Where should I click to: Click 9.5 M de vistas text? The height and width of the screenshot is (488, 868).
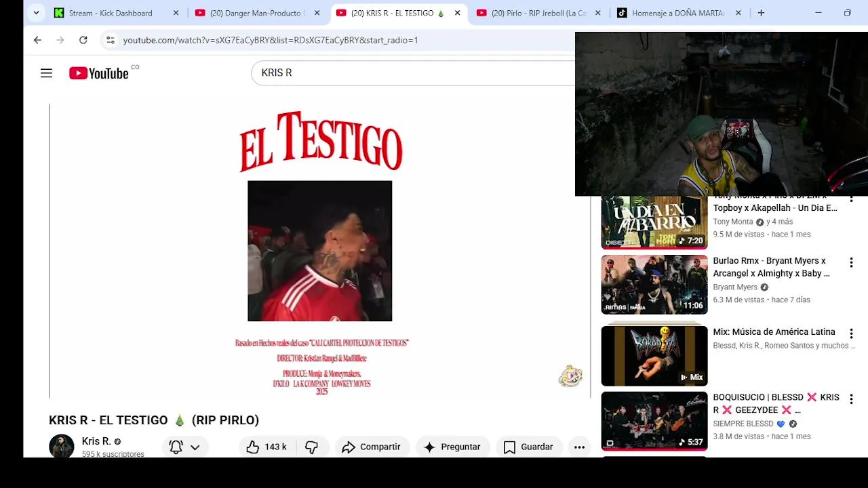point(738,235)
